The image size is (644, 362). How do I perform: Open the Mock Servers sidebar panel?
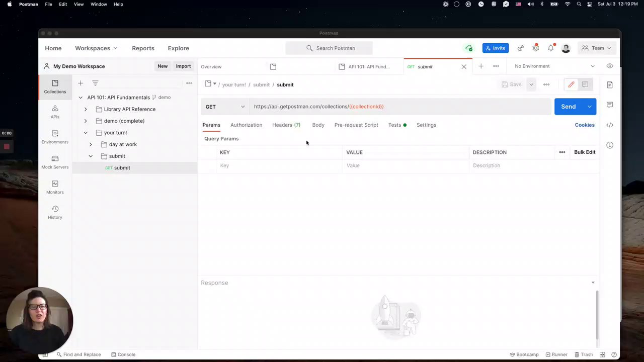coord(55,162)
